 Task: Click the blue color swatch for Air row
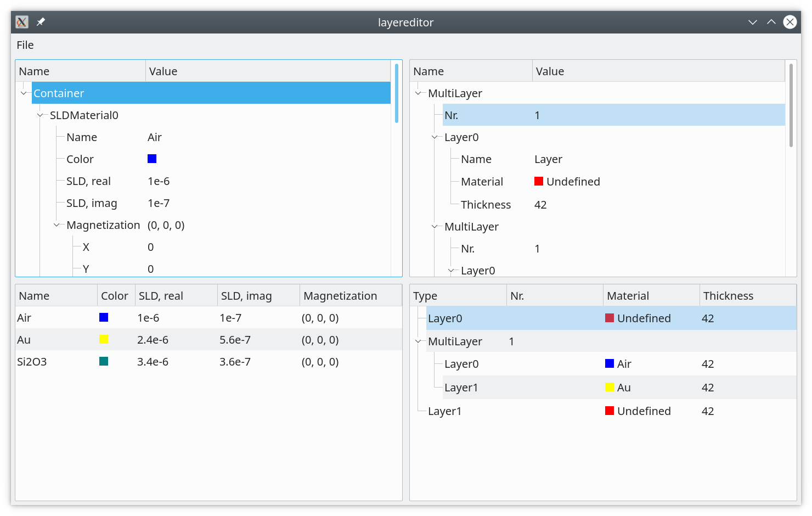click(x=104, y=317)
